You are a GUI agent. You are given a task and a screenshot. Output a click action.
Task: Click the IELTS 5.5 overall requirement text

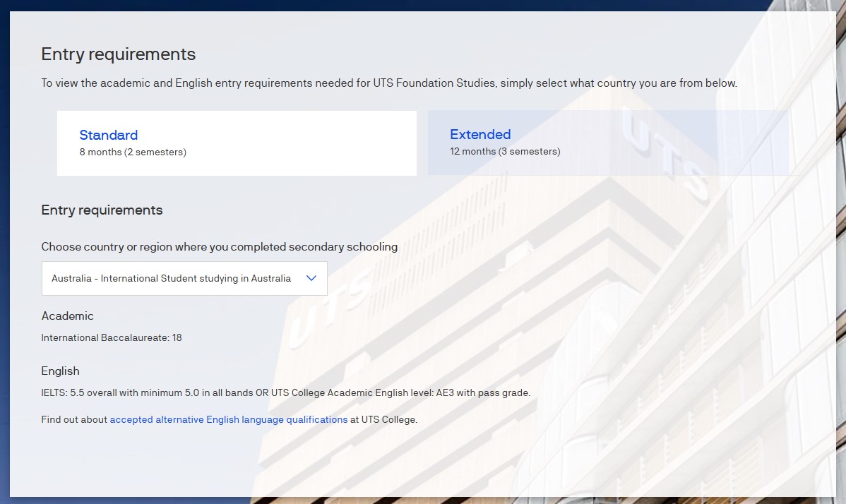coord(286,392)
